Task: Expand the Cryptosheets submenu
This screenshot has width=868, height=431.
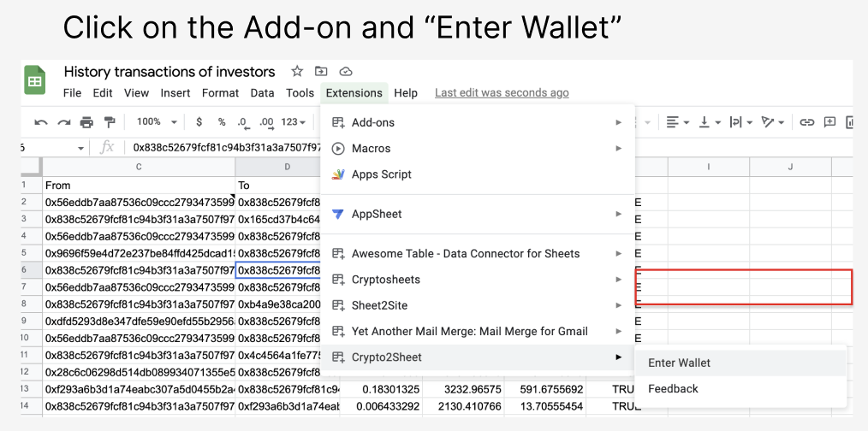Action: pyautogui.click(x=477, y=280)
